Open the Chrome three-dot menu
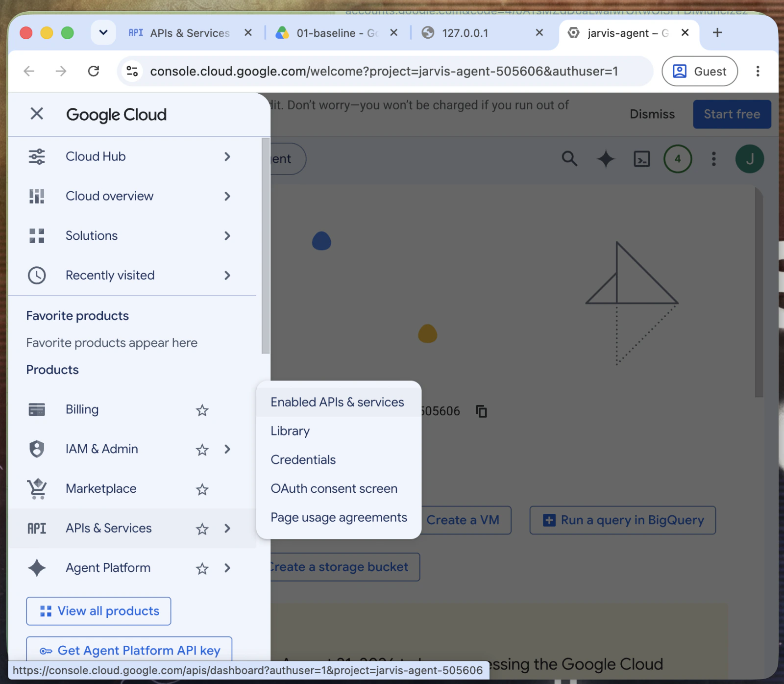Image resolution: width=784 pixels, height=684 pixels. point(758,71)
